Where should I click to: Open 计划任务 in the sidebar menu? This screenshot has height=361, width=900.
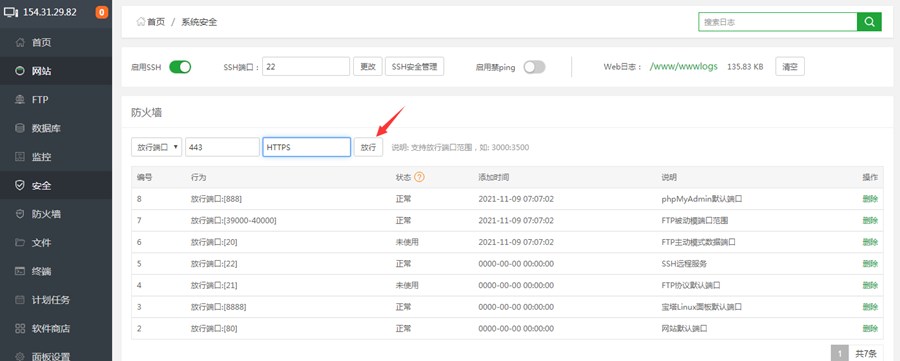point(51,300)
